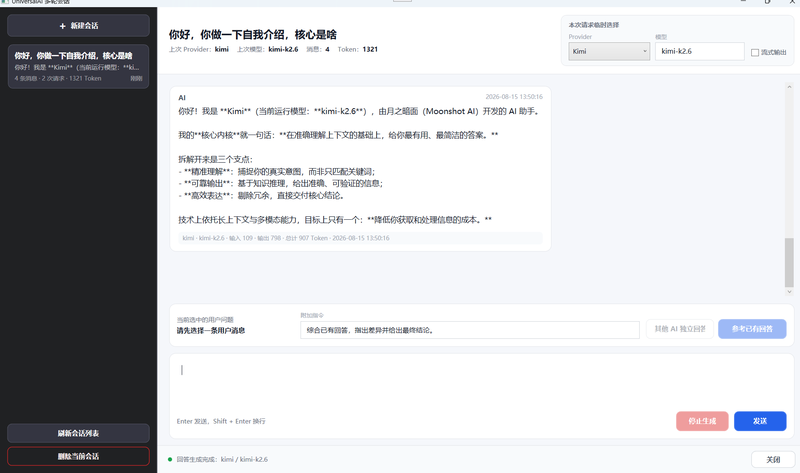The width and height of the screenshot is (800, 473).
Task: Click the chat vertical scrollbar thumb
Action: click(789, 262)
